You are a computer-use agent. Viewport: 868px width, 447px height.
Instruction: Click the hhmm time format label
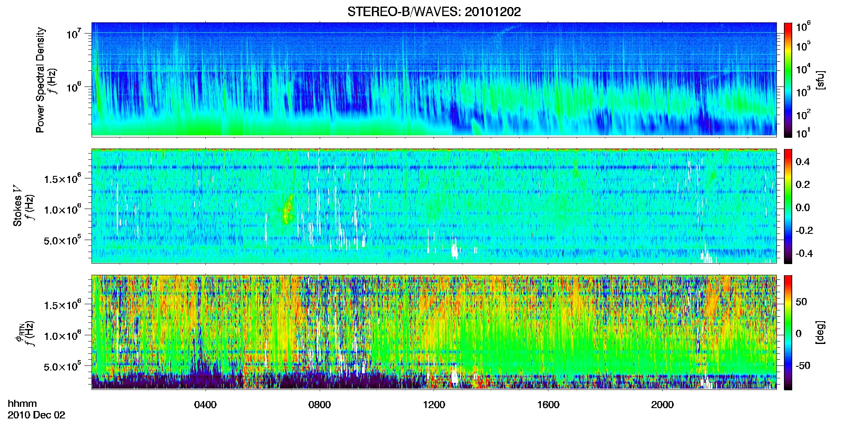click(x=22, y=404)
